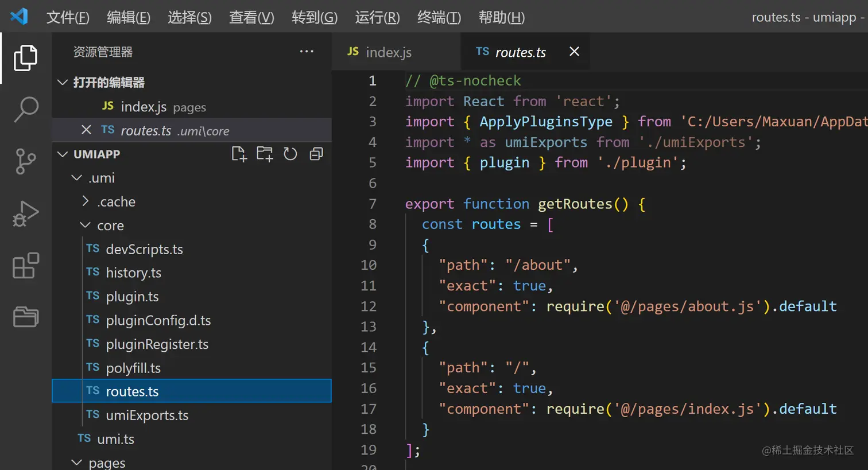Open pluginRegister.ts in the file tree

point(192,344)
